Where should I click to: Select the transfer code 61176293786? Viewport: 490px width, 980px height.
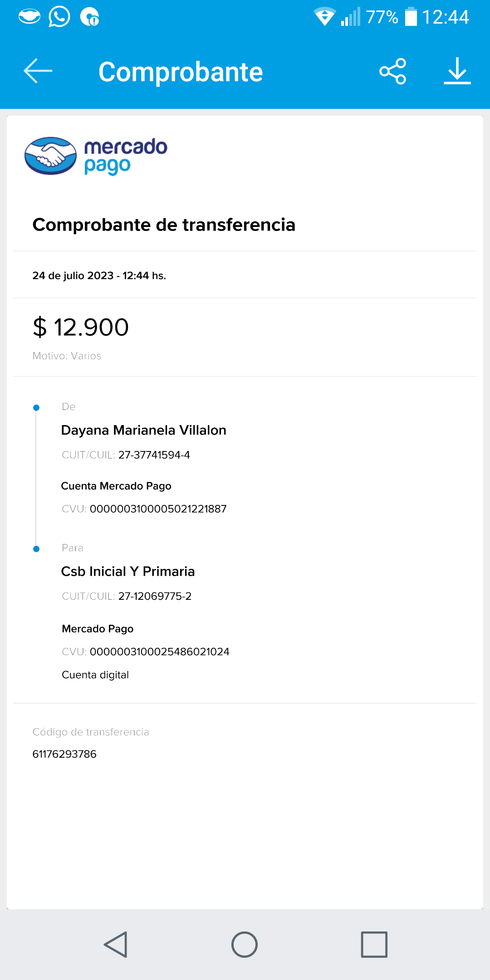tap(64, 754)
